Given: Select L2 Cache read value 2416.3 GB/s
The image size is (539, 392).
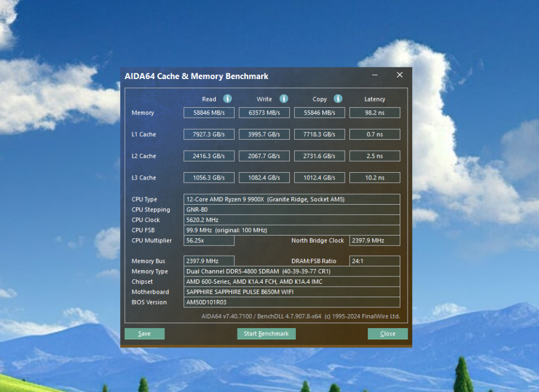Looking at the screenshot, I should coord(209,156).
